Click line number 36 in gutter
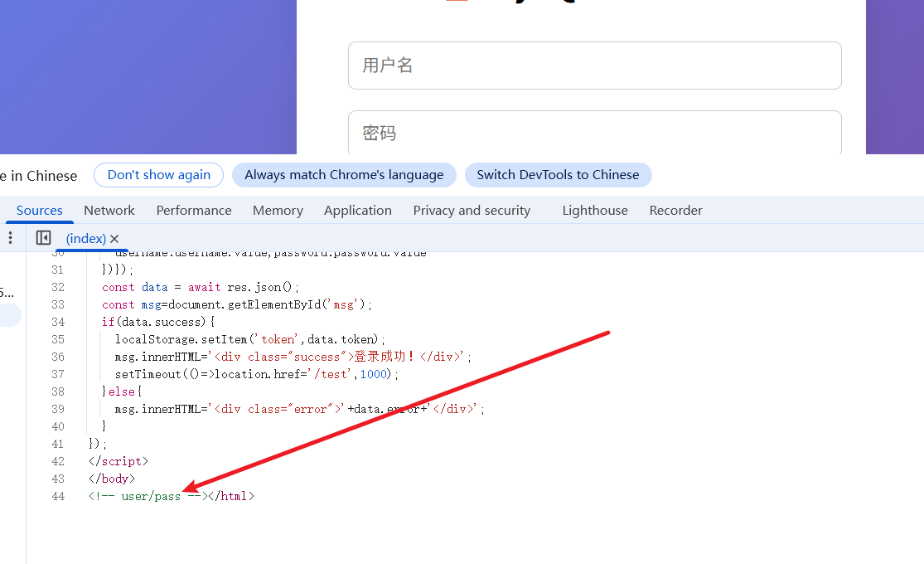 58,357
